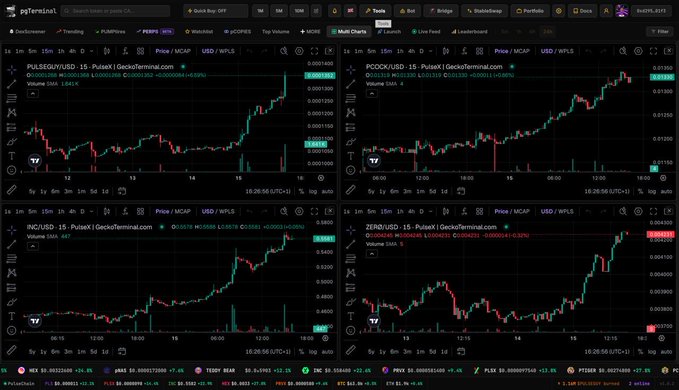Screen dimensions: 679x390
Task: Open emoji icons tool in PULSEGUY chart
Action: [x=12, y=170]
